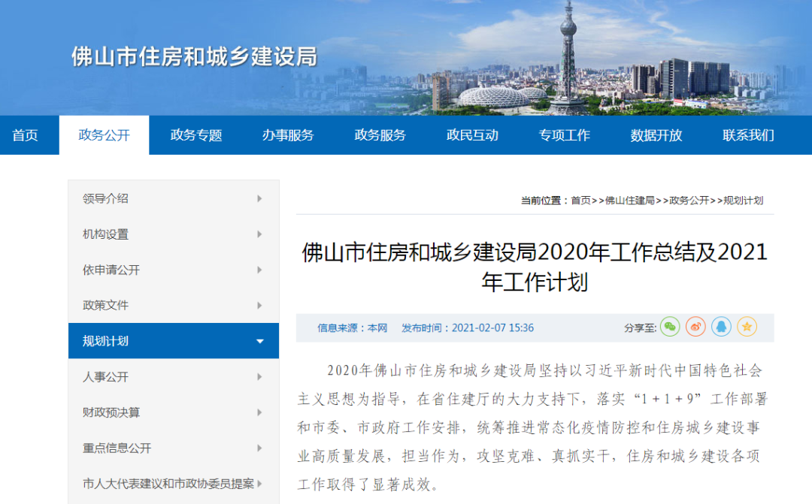This screenshot has width=812, height=504.
Task: Share to QZone star icon
Action: (747, 327)
